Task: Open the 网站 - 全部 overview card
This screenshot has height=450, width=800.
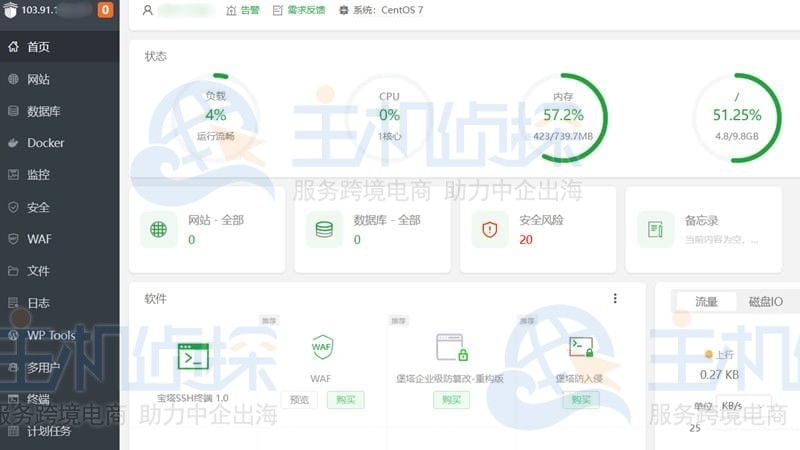Action: point(207,230)
